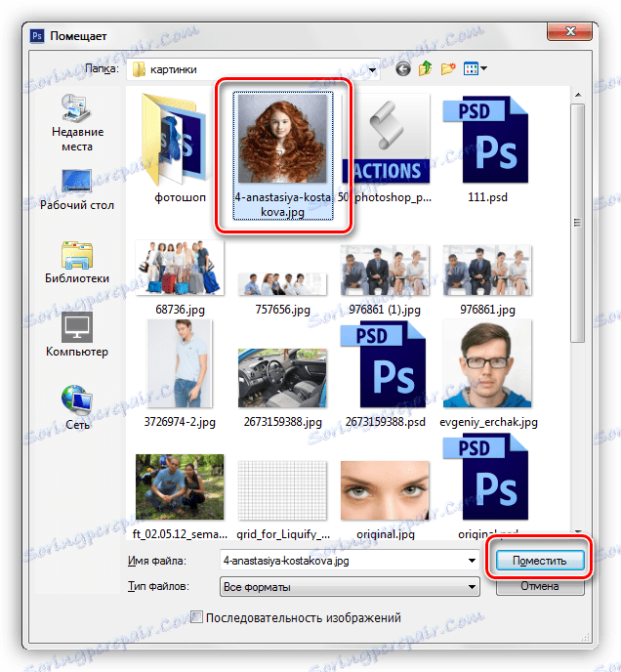This screenshot has width=621, height=672.
Task: Click the scrollbar up arrow
Action: 578,95
